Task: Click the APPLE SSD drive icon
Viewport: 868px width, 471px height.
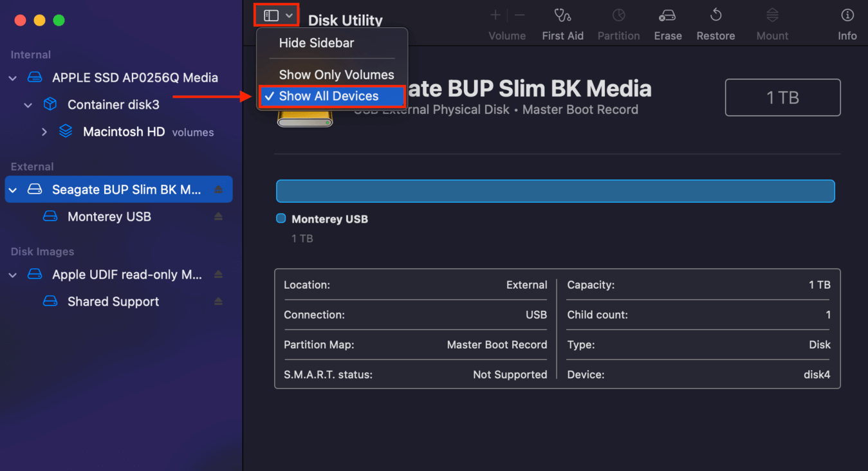Action: click(x=35, y=78)
